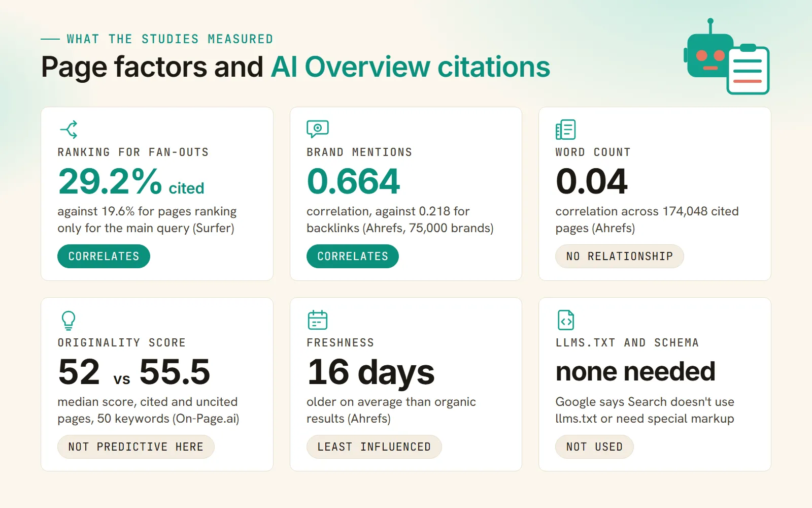Click the 'Page factors and AI Overview citations' heading

point(295,67)
